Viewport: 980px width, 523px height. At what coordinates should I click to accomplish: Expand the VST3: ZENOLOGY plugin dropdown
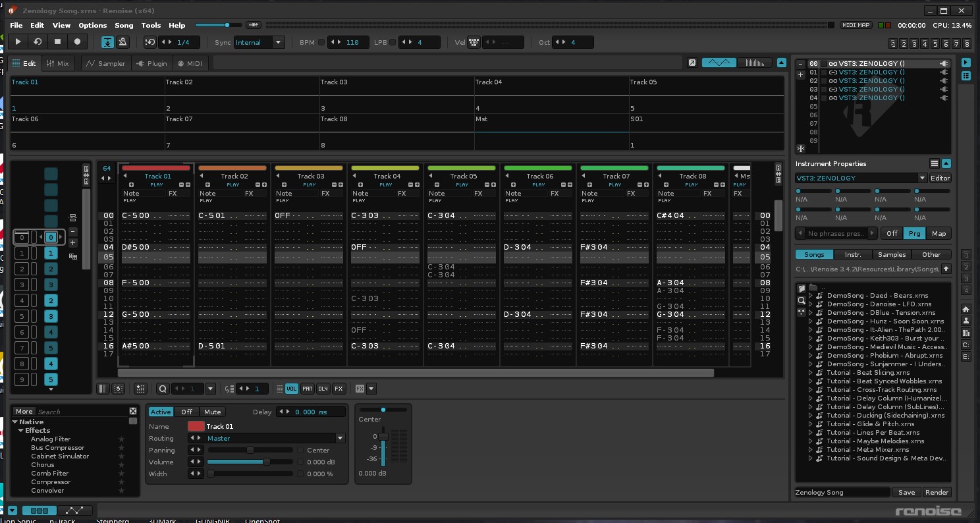[x=922, y=178]
